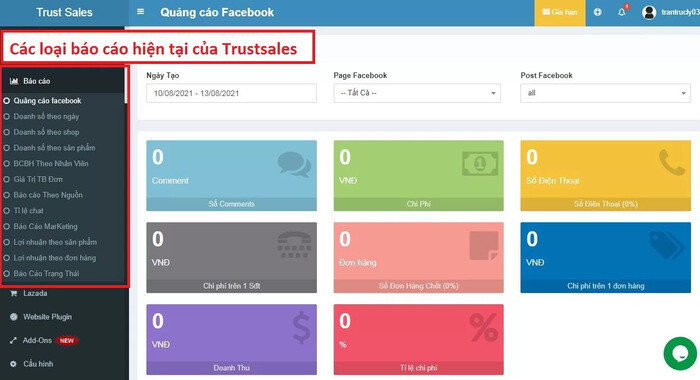The image size is (700, 380).
Task: Click the Gia hạn renew button
Action: pos(560,13)
